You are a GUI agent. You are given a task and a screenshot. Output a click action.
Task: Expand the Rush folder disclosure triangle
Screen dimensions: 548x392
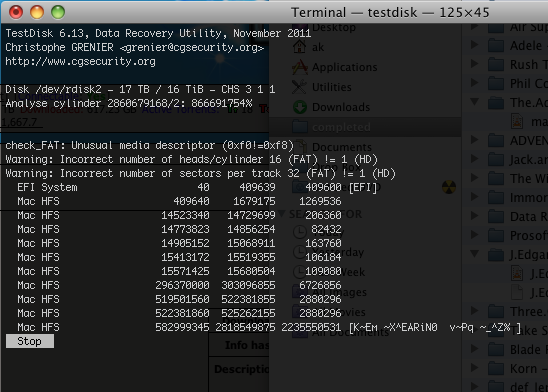[x=474, y=64]
